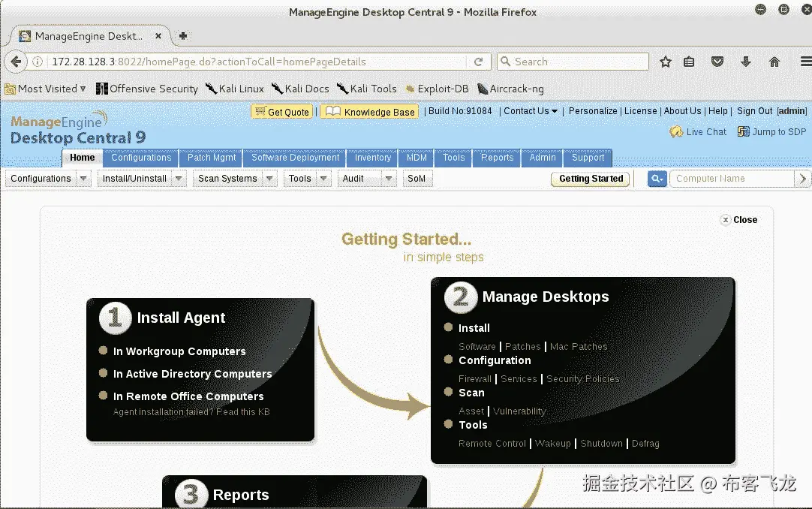Open downloads arrow icon
The width and height of the screenshot is (812, 509).
(x=746, y=62)
